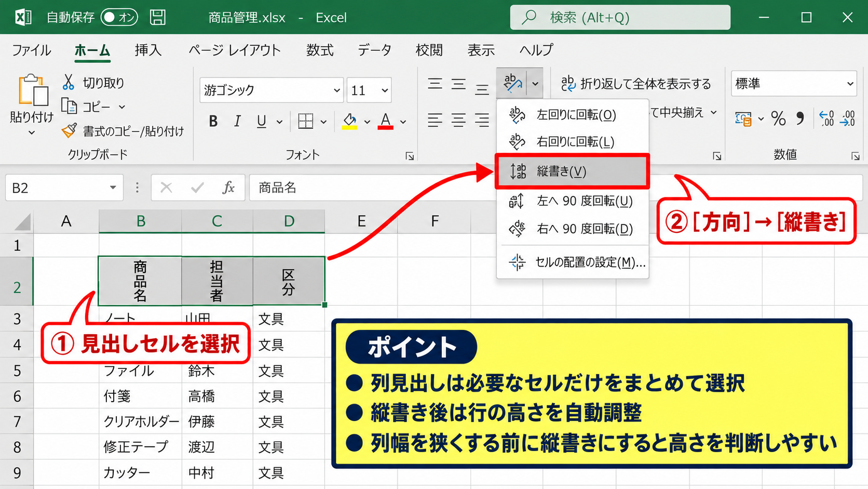Click the コピー button
The width and height of the screenshot is (868, 489).
86,107
